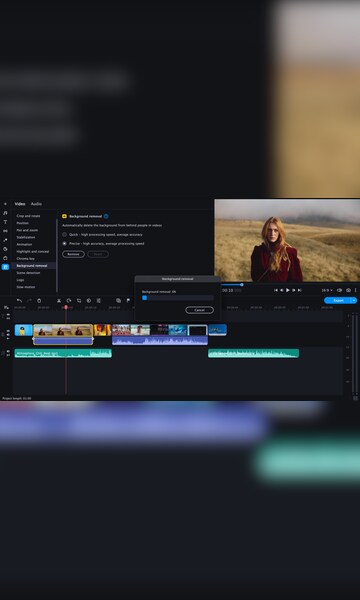This screenshot has height=600, width=360.
Task: Click the Redo arrow in timeline toolbar
Action: [29, 301]
